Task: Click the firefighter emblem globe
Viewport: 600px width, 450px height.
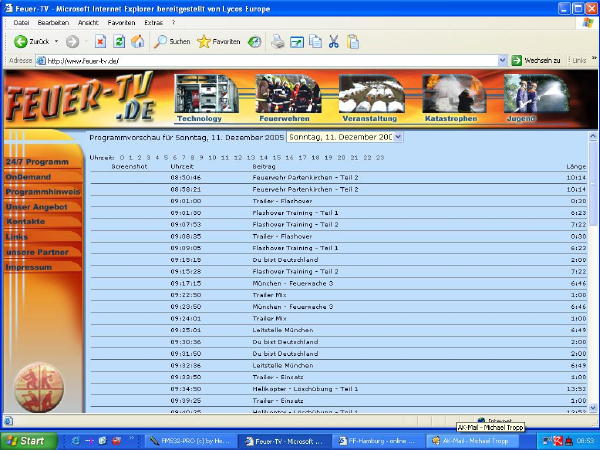Action: pos(39,387)
